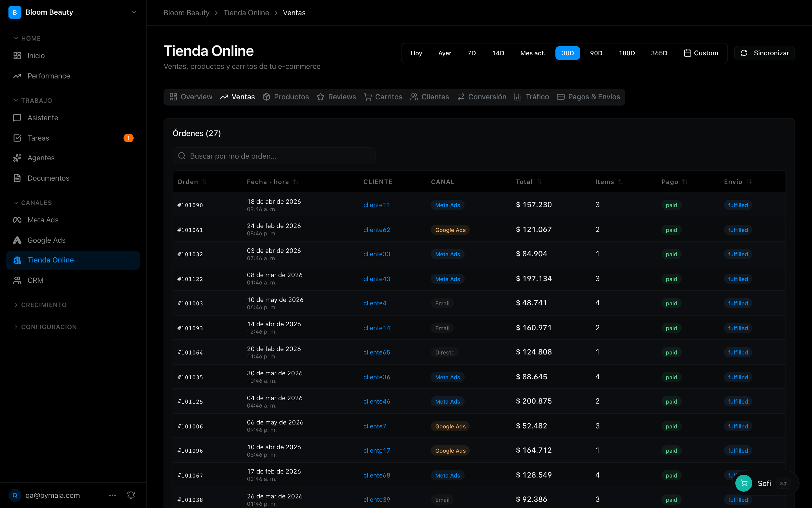The width and height of the screenshot is (812, 508).
Task: Sort the table by Total column
Action: click(x=529, y=182)
